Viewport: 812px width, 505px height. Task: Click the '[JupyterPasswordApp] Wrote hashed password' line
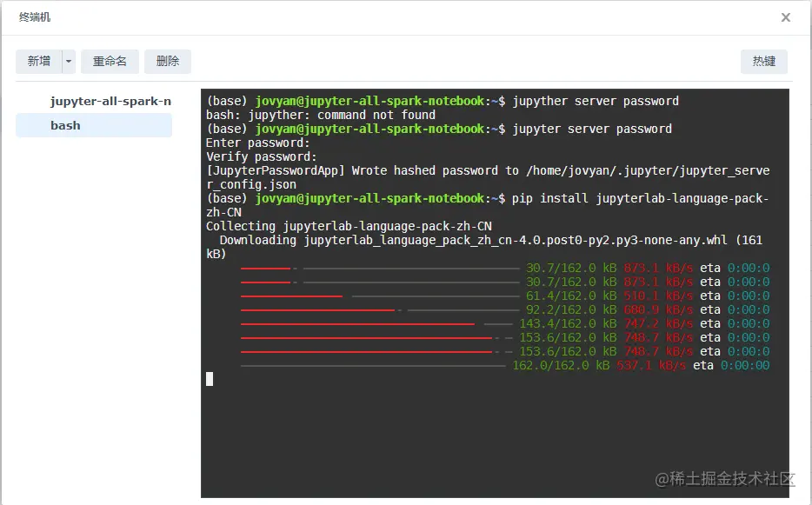pyautogui.click(x=488, y=171)
